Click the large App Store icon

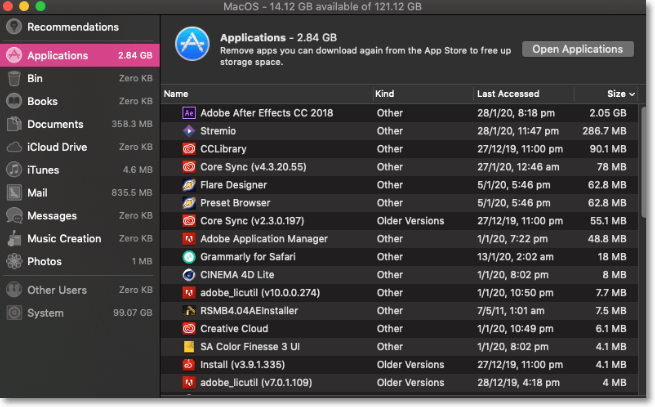click(x=192, y=44)
